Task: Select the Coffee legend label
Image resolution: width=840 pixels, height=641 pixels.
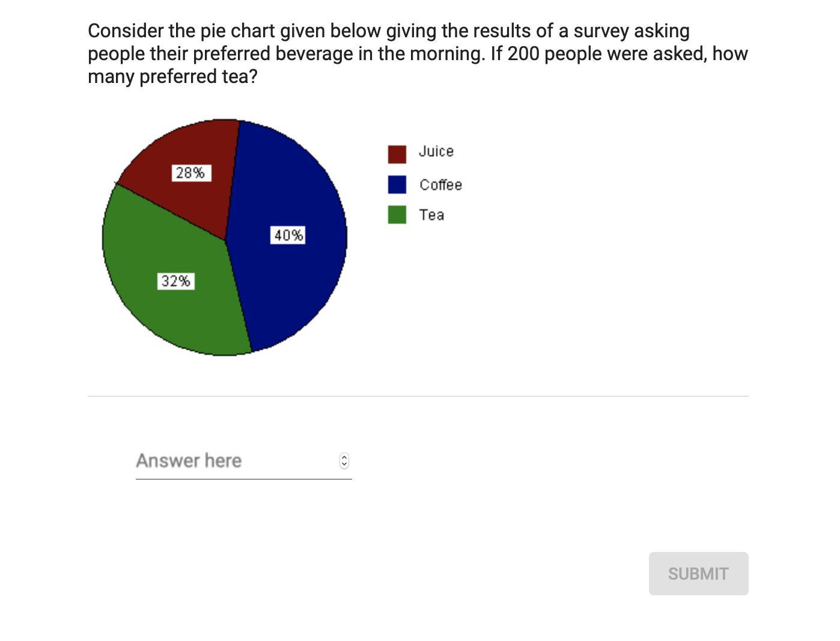Action: (440, 185)
